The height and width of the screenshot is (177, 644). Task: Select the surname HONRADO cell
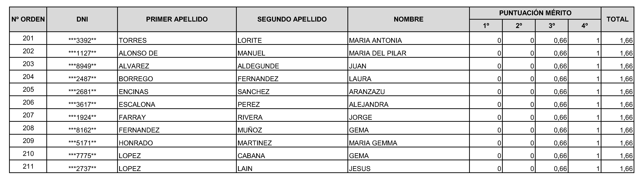136,143
